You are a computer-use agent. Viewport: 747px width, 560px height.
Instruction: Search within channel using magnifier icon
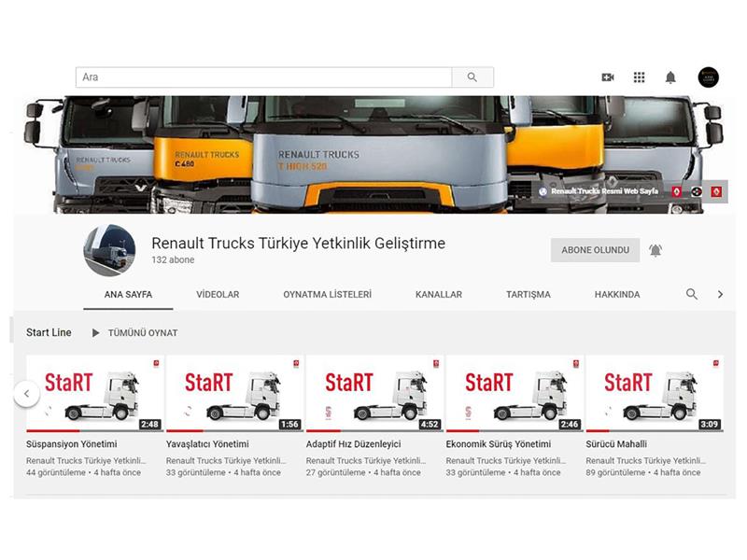point(692,294)
